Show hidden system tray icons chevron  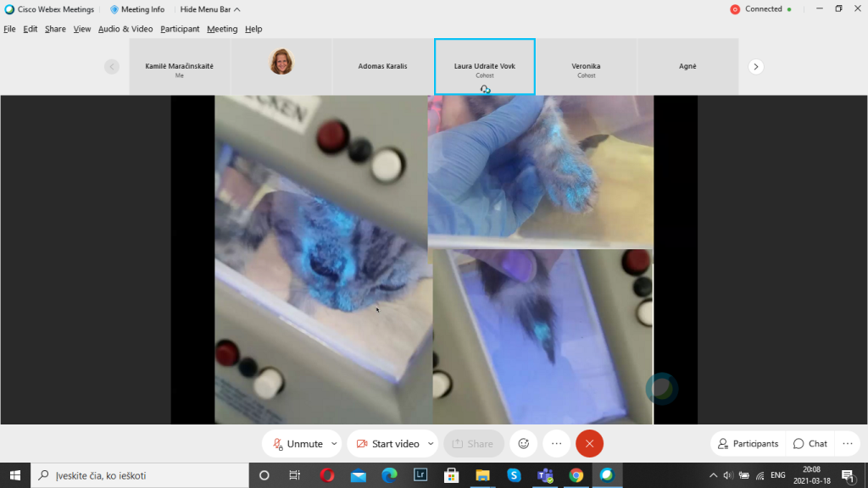(713, 475)
